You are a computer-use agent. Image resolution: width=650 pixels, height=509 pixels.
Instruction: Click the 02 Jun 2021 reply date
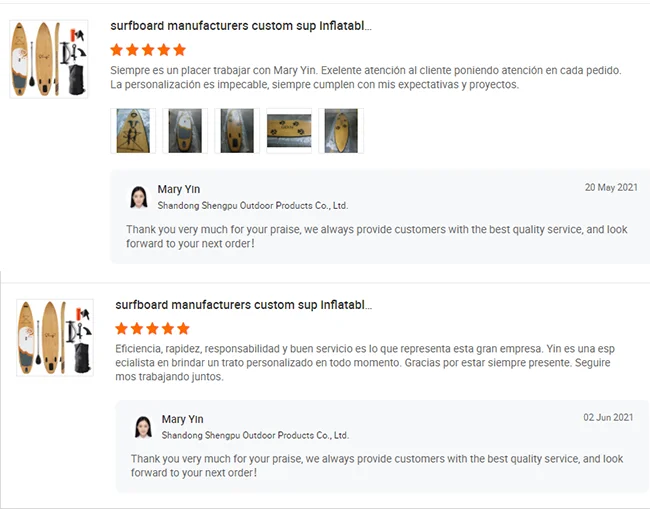click(608, 417)
